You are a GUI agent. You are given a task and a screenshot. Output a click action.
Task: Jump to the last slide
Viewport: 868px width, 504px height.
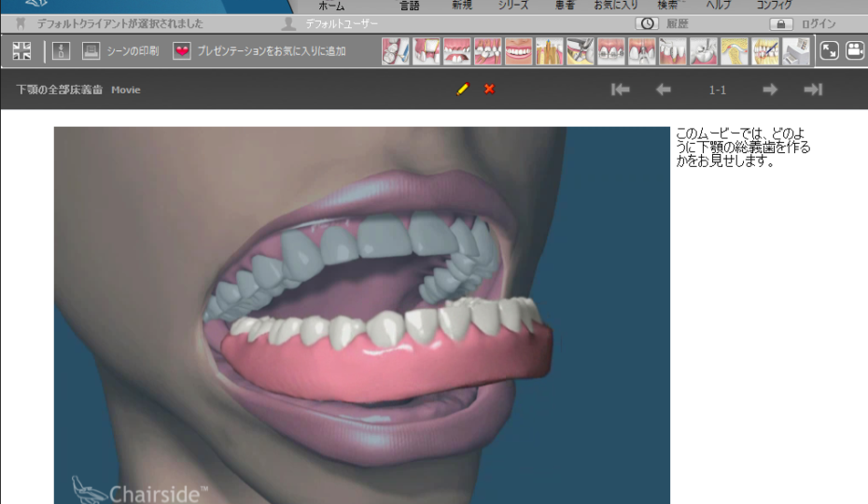813,90
